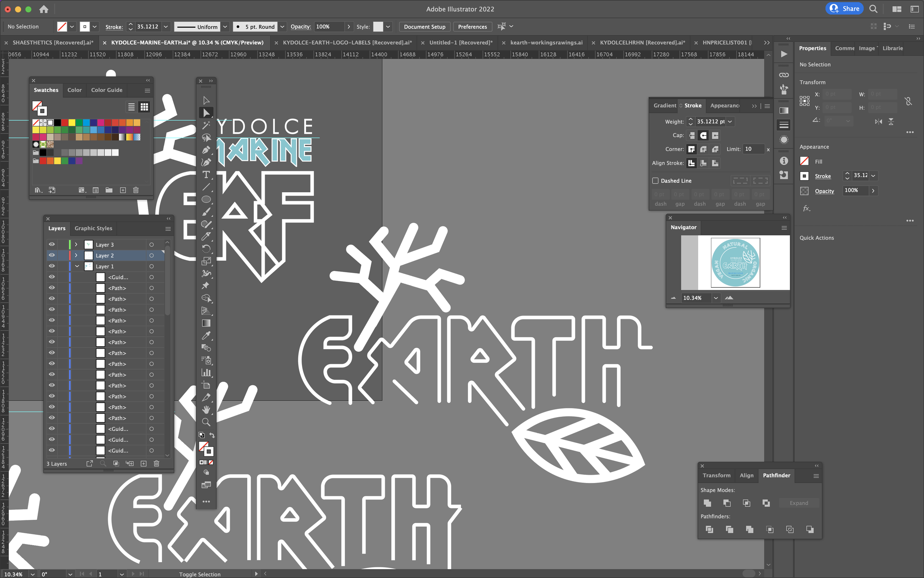This screenshot has width=924, height=578.
Task: Open the Illustrator Home screen icon
Action: tap(44, 9)
